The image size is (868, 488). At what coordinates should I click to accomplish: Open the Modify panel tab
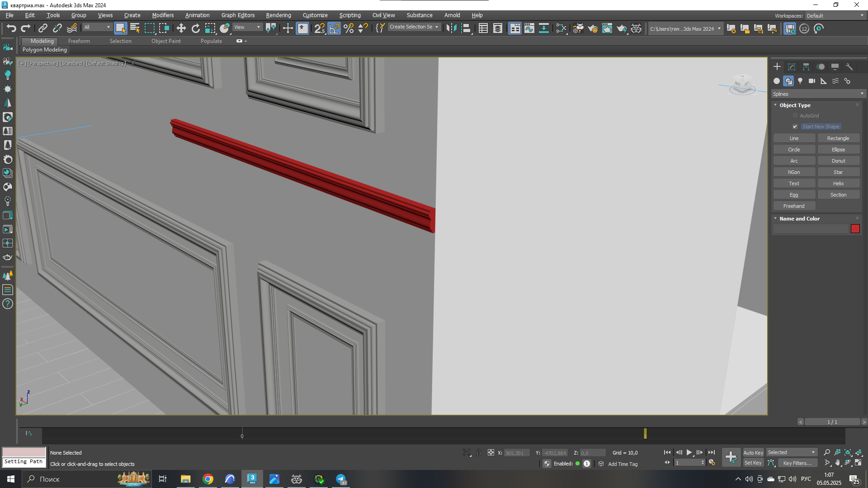pyautogui.click(x=791, y=67)
